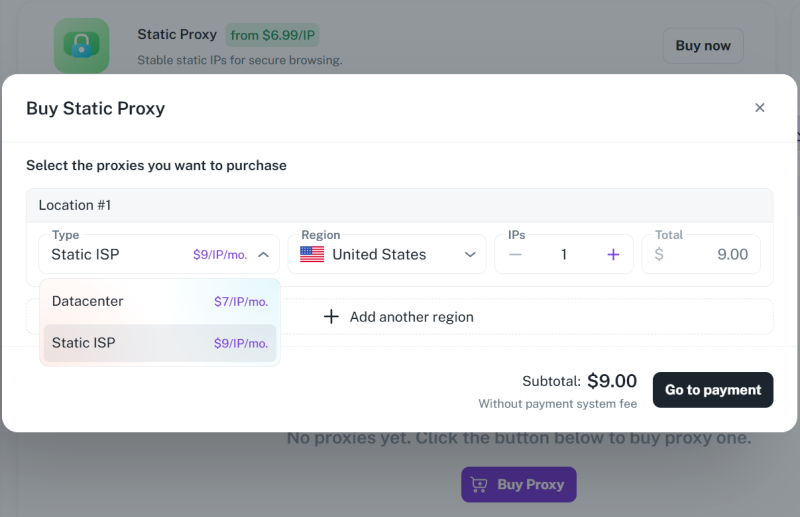This screenshot has width=800, height=517.
Task: Choose Static ISP option in list
Action: coord(159,343)
